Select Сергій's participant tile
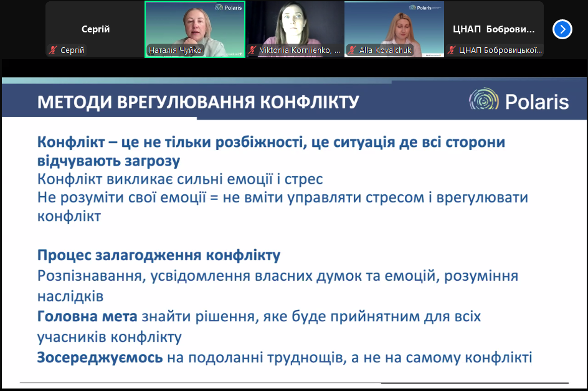The width and height of the screenshot is (588, 391). click(95, 29)
